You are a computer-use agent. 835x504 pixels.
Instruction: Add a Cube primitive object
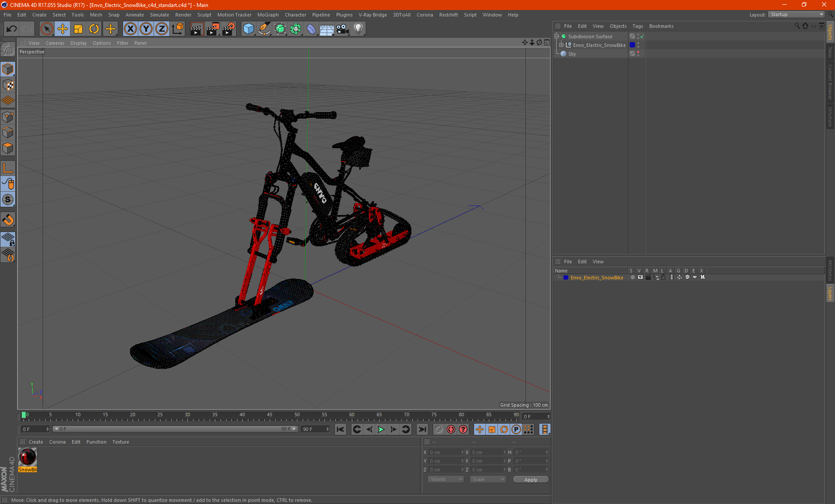[248, 29]
